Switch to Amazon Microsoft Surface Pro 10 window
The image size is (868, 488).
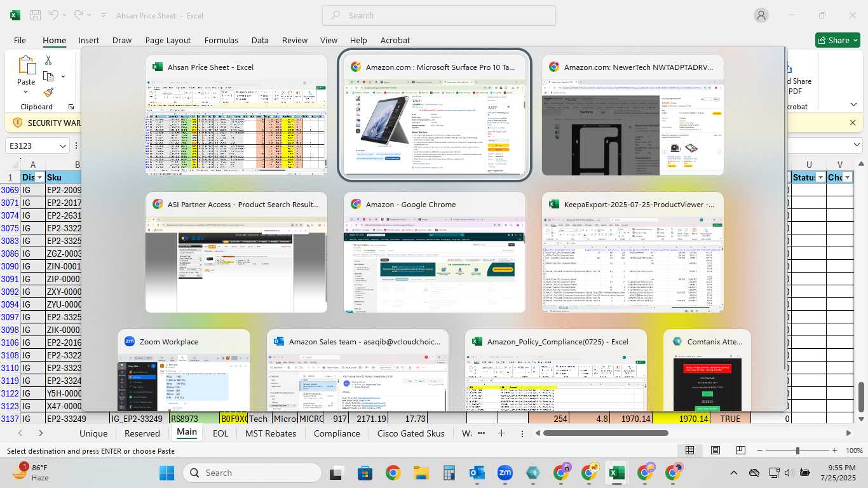435,115
